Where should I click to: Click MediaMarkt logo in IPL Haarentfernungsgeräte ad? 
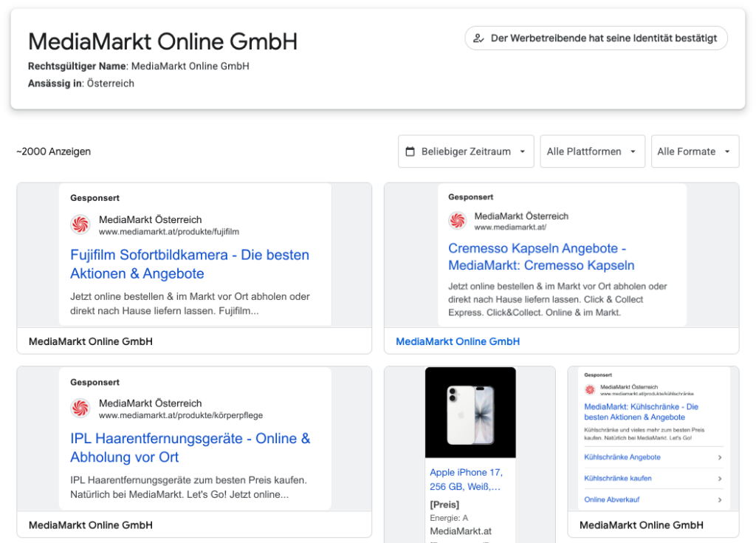[80, 409]
